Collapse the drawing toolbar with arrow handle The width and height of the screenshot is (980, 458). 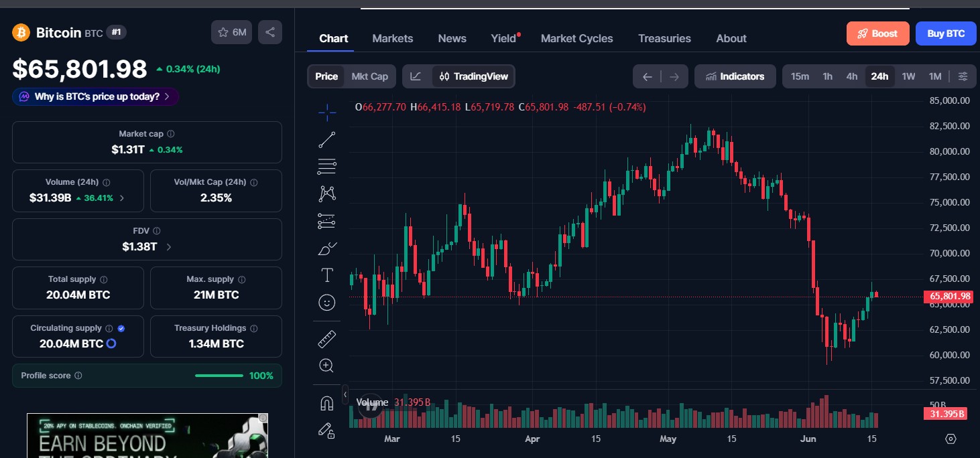(x=345, y=394)
